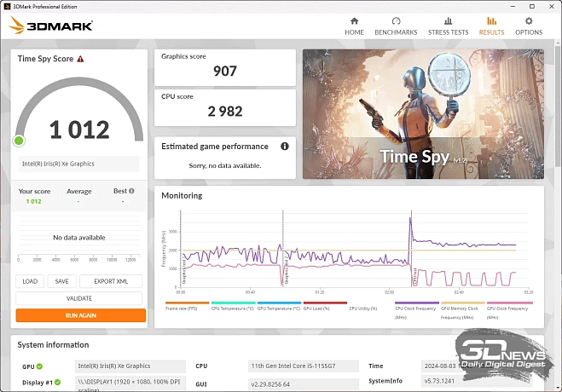Image resolution: width=562 pixels, height=392 pixels.
Task: Click the orange RUN AGAIN button
Action: coord(81,315)
